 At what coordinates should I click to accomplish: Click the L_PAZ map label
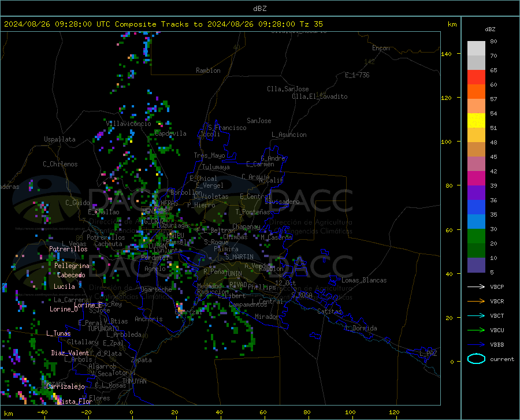(x=428, y=354)
